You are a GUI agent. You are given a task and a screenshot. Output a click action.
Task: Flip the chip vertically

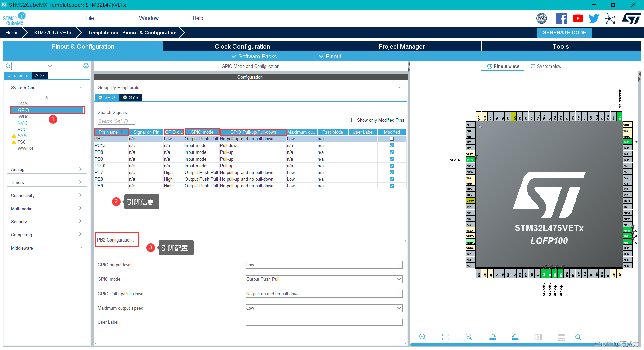click(x=561, y=337)
